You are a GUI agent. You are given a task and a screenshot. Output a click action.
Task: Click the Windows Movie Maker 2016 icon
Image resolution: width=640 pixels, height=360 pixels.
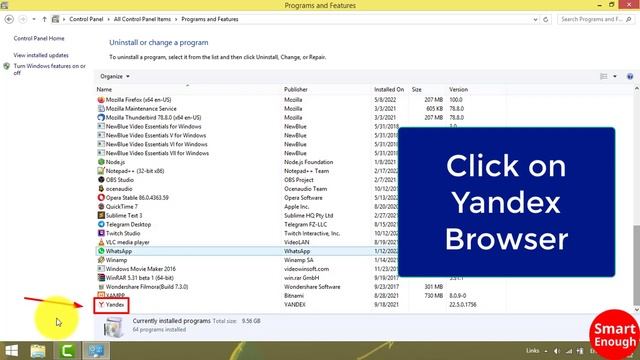(x=101, y=269)
